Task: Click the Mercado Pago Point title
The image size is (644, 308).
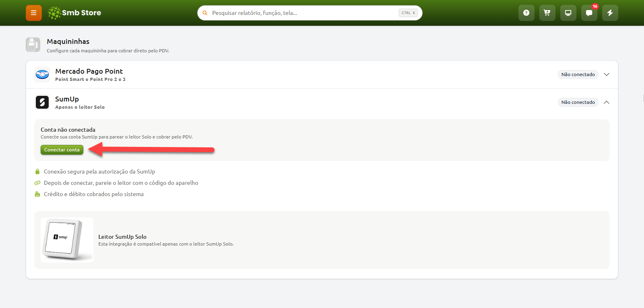Action: pyautogui.click(x=89, y=71)
